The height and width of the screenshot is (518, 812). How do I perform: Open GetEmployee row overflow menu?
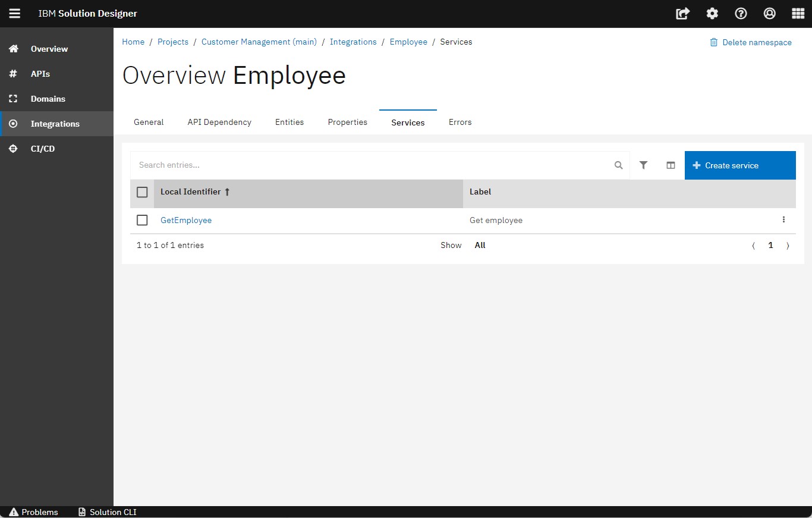point(783,220)
